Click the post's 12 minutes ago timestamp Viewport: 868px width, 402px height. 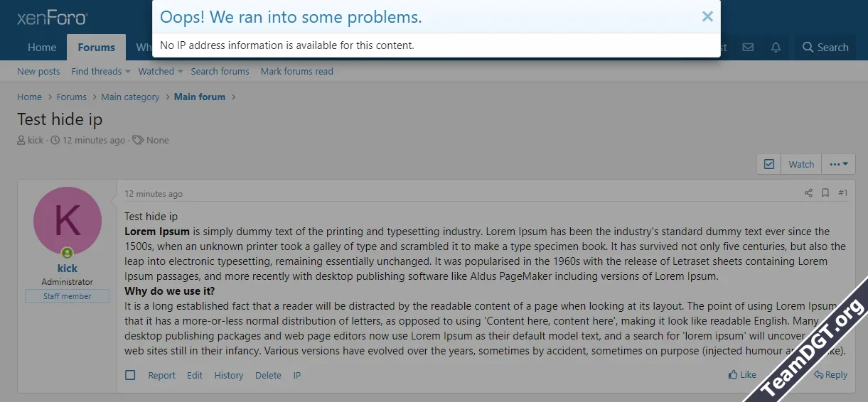point(154,194)
